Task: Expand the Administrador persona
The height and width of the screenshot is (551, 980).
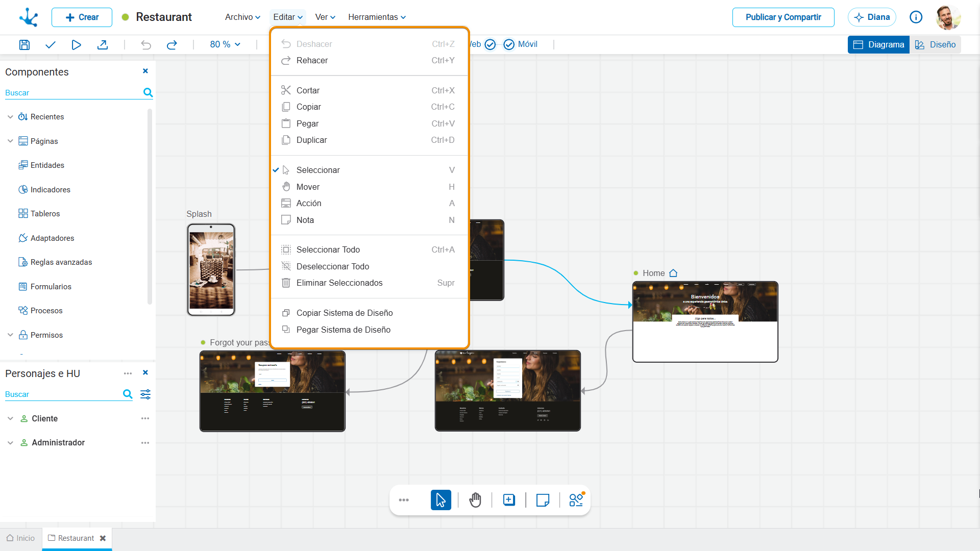Action: [10, 443]
